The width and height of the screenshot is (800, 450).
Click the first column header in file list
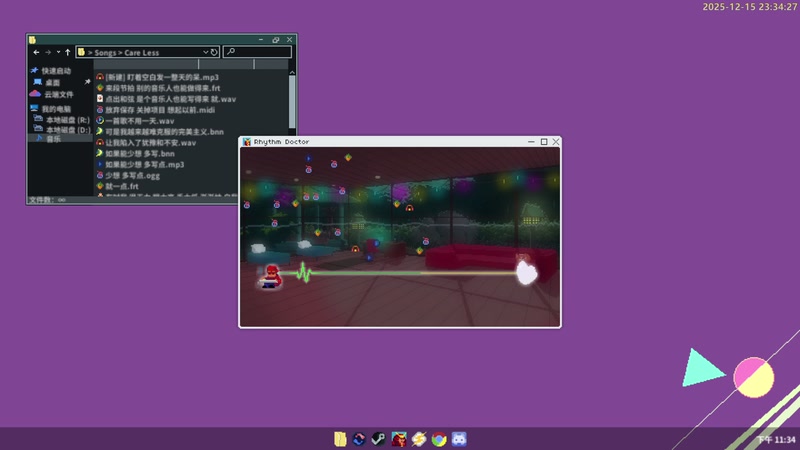146,64
